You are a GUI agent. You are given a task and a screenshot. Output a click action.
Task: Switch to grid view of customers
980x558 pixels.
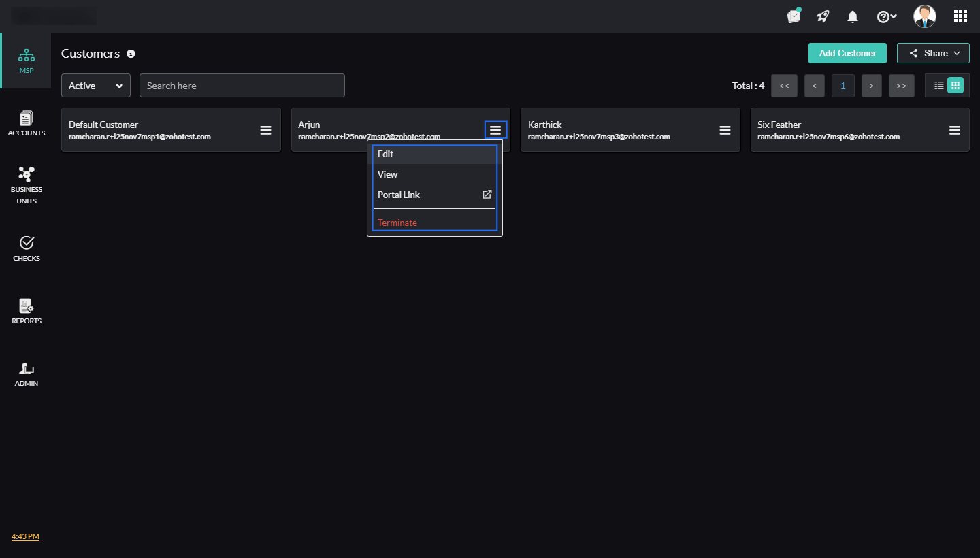tap(955, 85)
